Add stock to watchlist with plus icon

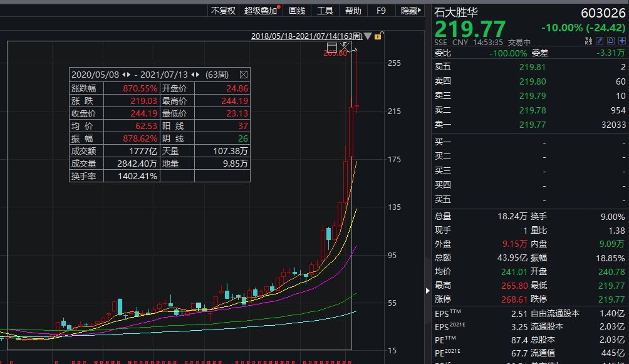[621, 41]
